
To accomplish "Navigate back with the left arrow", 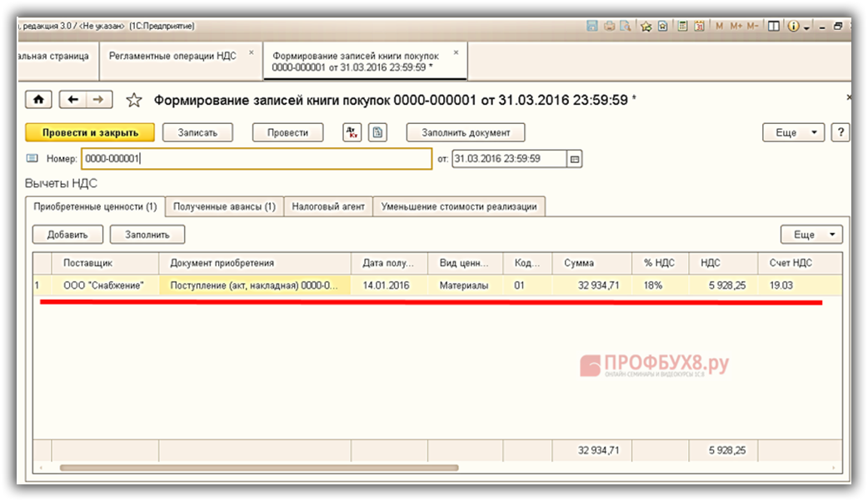I will 72,100.
